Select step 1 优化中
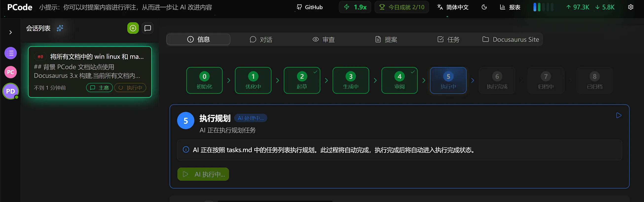 point(253,80)
